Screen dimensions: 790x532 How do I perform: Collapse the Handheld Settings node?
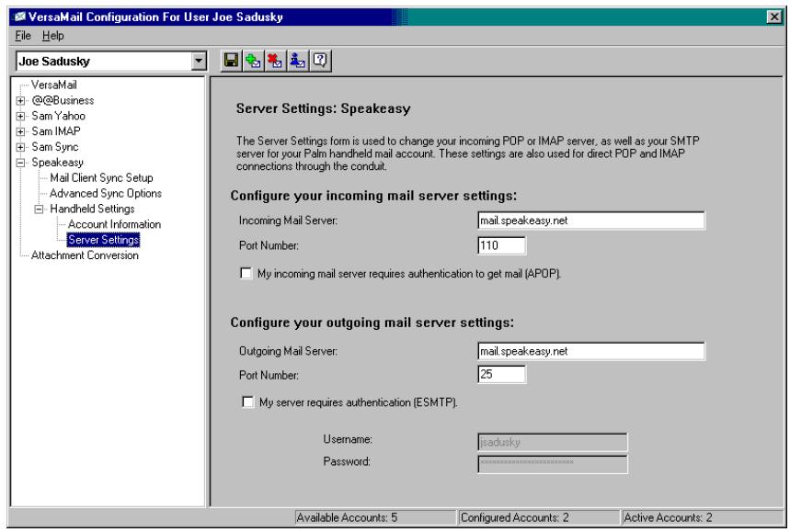pos(39,209)
